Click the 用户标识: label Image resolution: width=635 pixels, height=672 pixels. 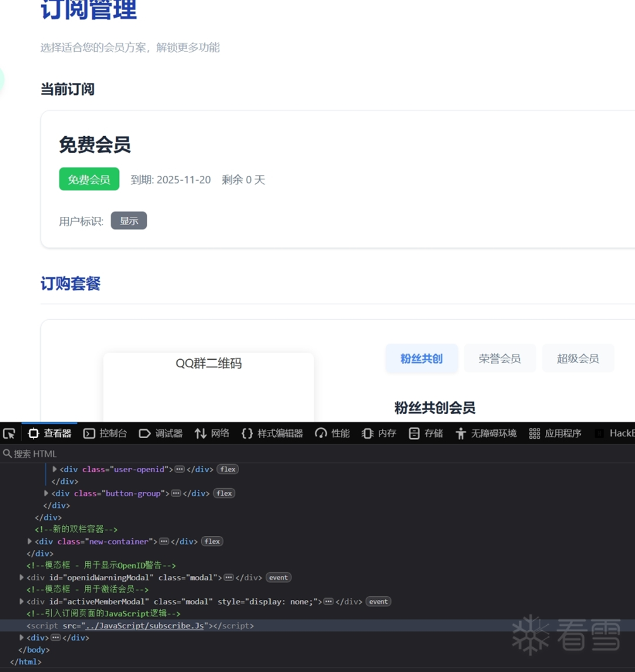click(81, 221)
